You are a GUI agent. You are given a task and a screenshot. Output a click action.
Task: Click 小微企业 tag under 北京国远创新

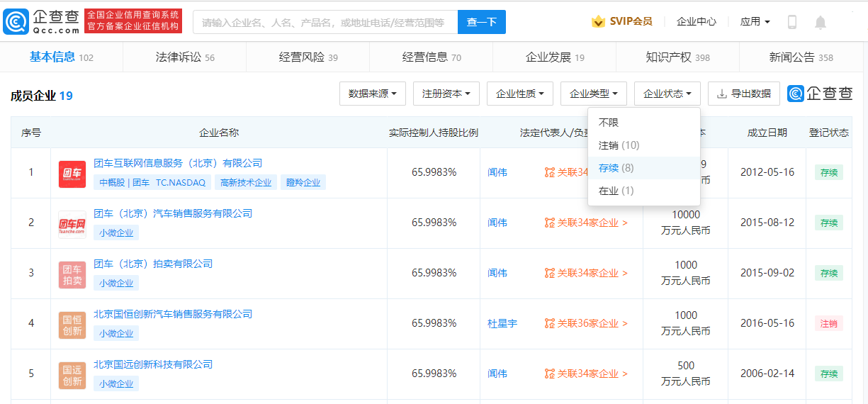(116, 383)
